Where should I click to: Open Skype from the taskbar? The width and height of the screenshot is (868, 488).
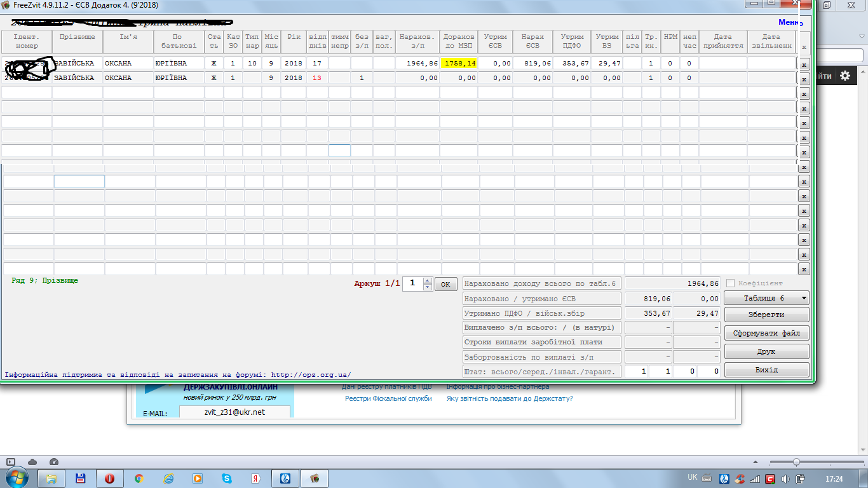(226, 478)
